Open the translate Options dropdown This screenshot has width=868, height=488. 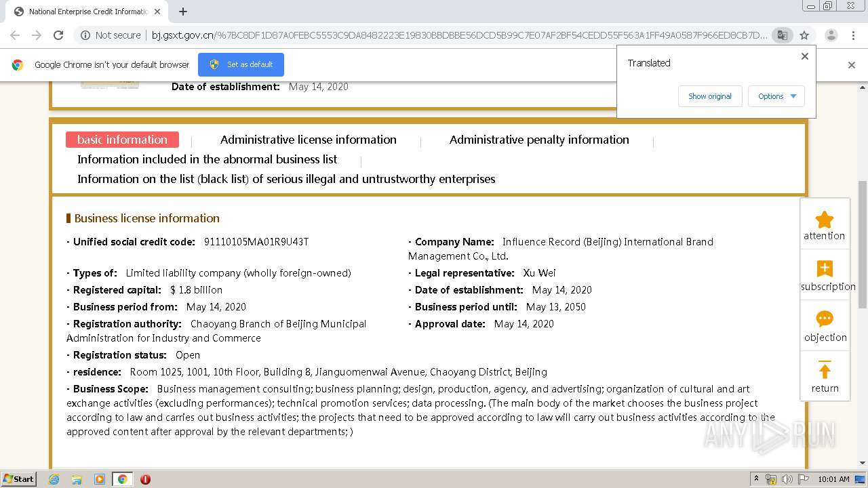pos(776,96)
